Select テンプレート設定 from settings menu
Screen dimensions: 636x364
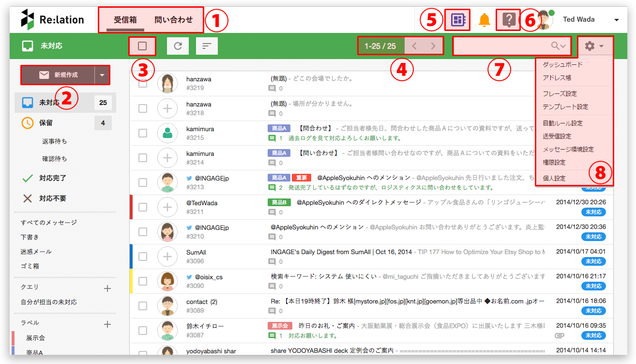pyautogui.click(x=565, y=107)
